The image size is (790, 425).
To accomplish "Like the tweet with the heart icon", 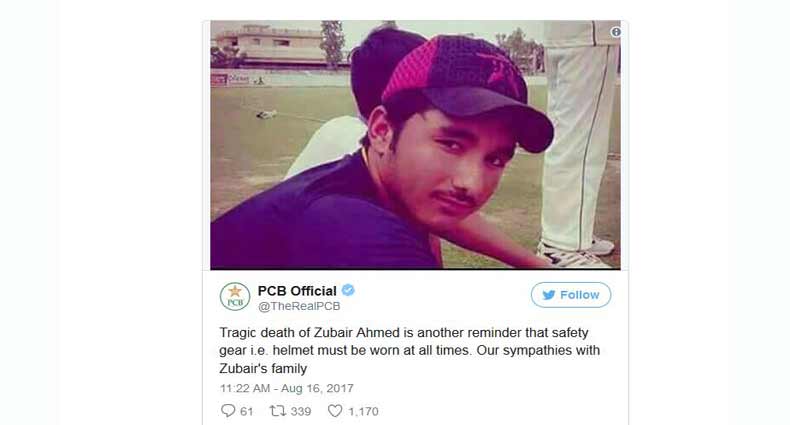I will tap(335, 411).
